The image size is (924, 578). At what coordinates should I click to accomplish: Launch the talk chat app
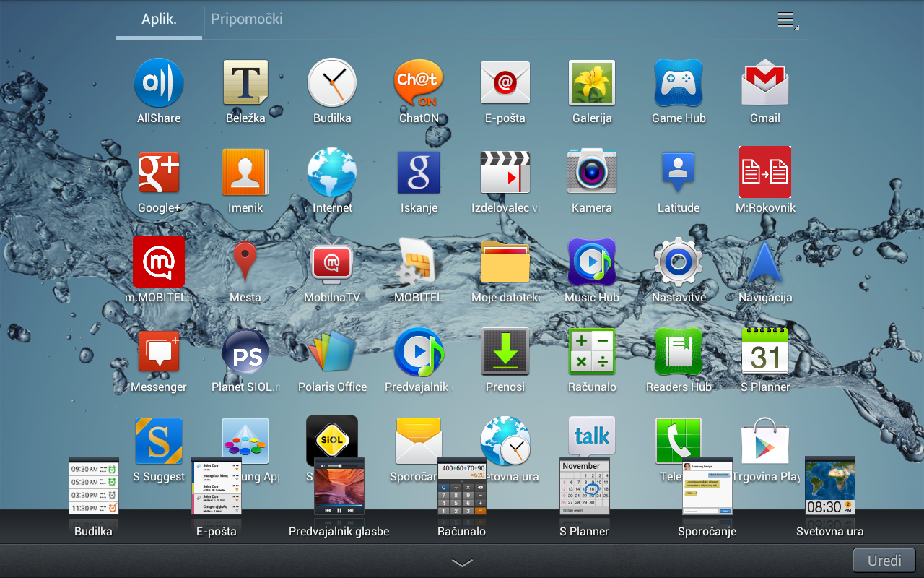pyautogui.click(x=592, y=436)
